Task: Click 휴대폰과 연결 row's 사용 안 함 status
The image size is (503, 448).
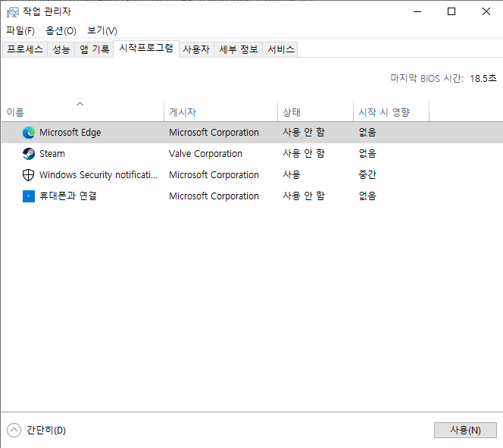Action: (304, 196)
